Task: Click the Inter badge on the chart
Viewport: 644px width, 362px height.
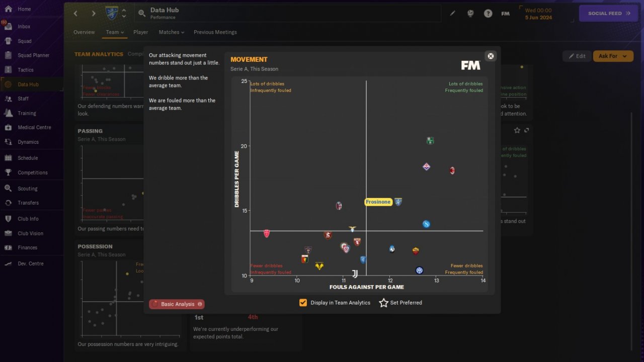Action: [x=419, y=270]
